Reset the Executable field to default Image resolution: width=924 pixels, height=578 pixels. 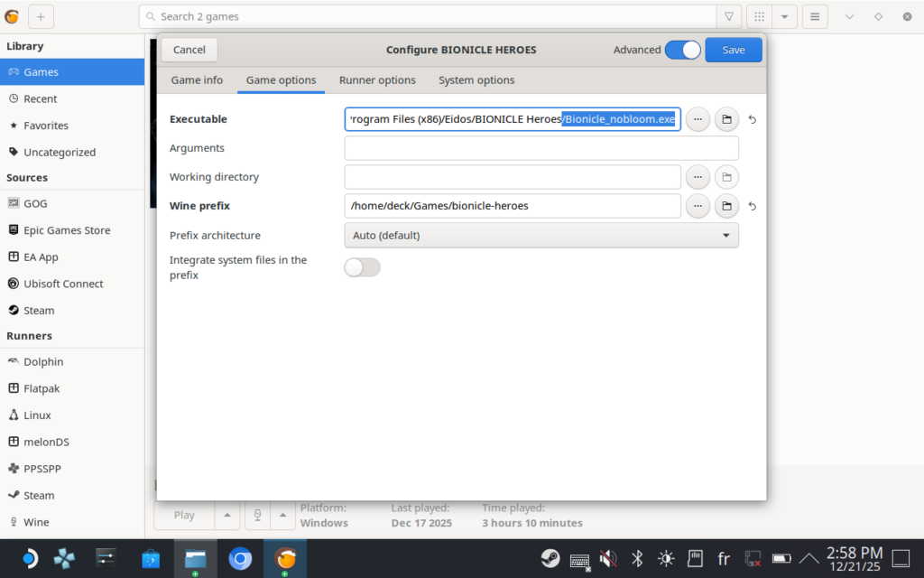[753, 119]
